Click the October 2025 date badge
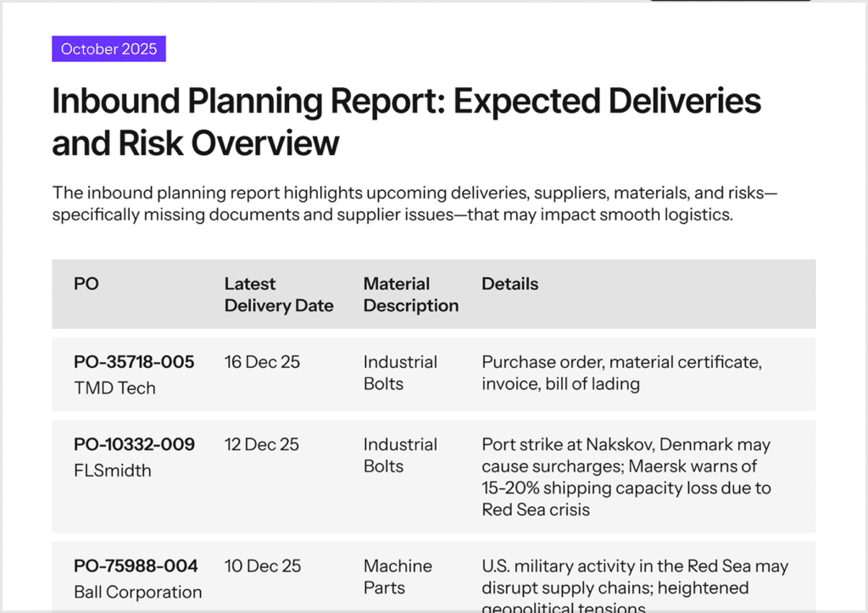 click(x=108, y=49)
